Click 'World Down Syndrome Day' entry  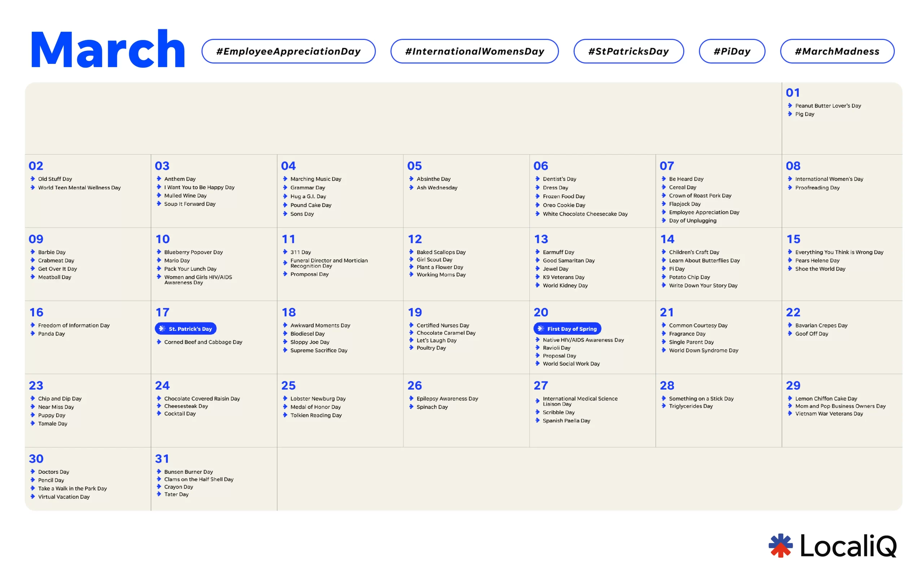pos(703,350)
